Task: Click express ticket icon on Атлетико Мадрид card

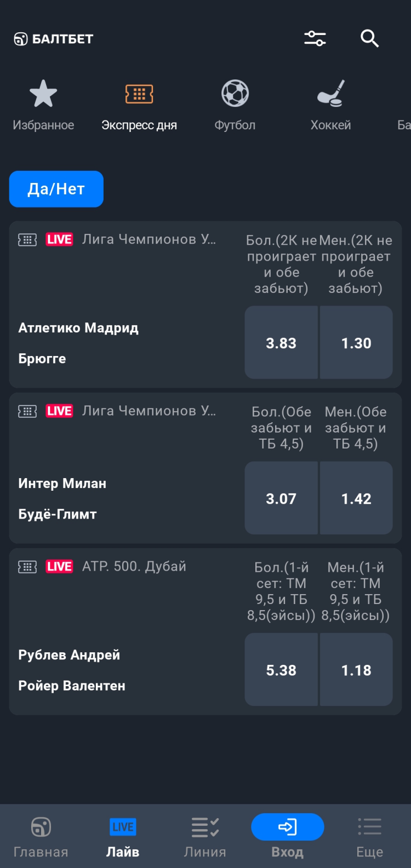Action: [x=27, y=240]
